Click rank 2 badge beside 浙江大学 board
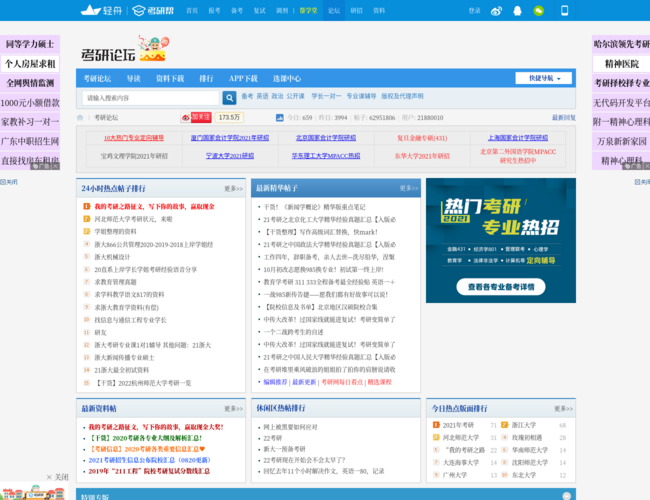The image size is (650, 500). (504, 425)
